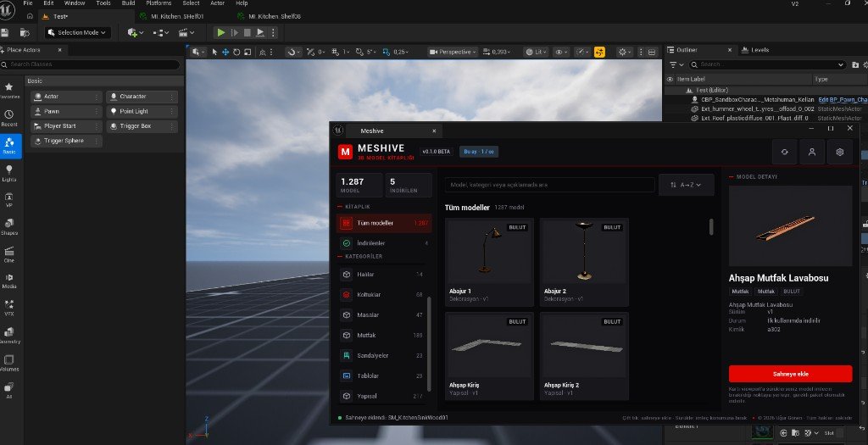The image size is (868, 445).
Task: Open camera speed 0,393 setting
Action: (496, 52)
